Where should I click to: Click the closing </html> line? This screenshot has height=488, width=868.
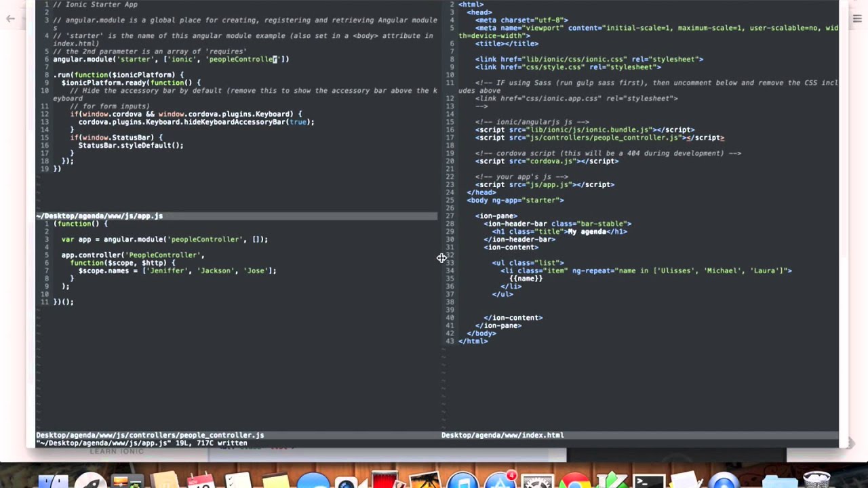pyautogui.click(x=473, y=341)
